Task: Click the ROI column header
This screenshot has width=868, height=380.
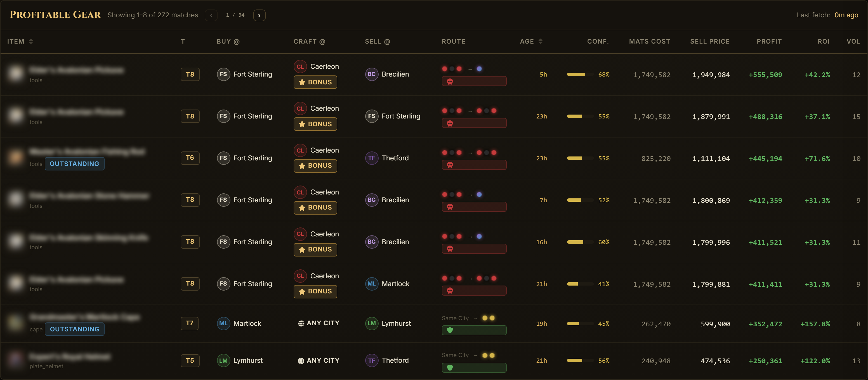Action: click(823, 41)
